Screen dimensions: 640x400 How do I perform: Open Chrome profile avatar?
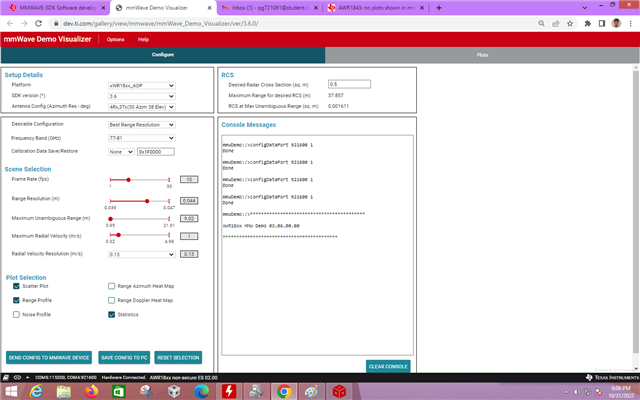tap(616, 23)
